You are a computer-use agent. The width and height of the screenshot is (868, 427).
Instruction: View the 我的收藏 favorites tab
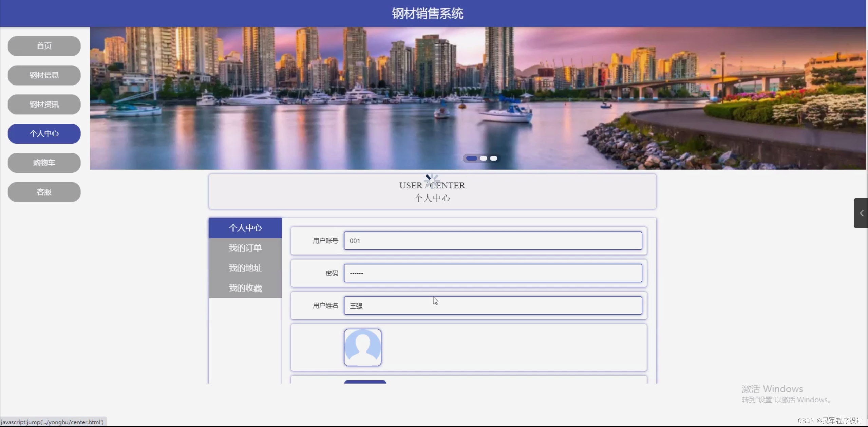tap(245, 288)
